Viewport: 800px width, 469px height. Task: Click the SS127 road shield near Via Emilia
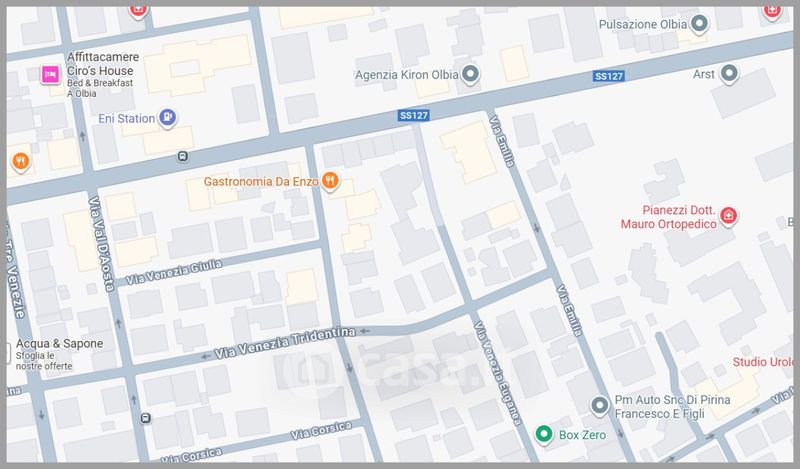[x=609, y=76]
